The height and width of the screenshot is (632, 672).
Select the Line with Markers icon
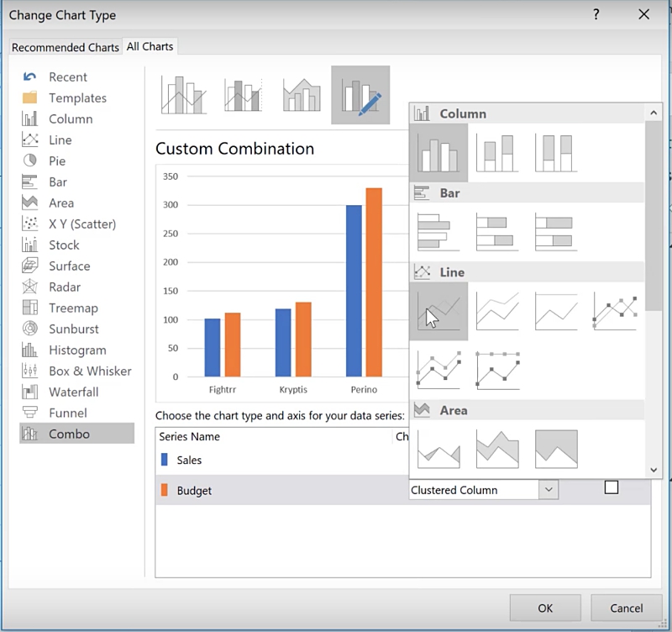[x=614, y=311]
